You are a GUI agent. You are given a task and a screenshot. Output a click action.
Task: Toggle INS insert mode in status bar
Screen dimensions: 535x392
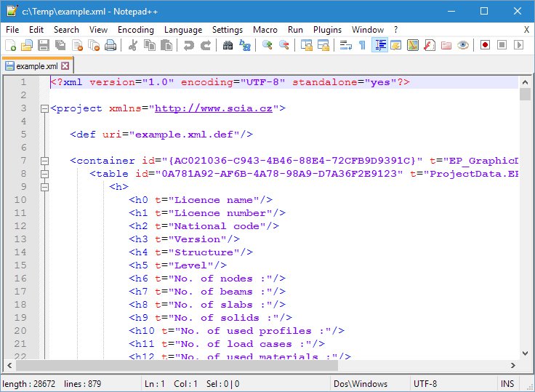(x=507, y=384)
